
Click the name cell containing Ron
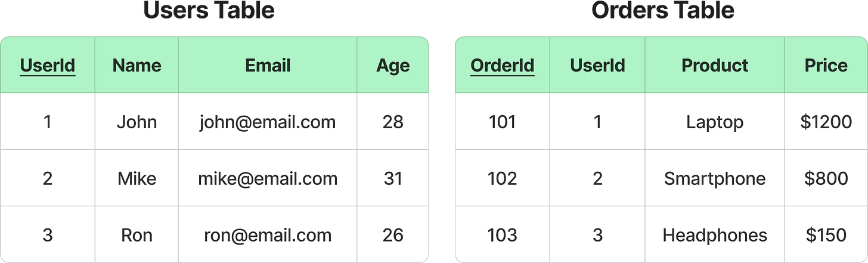point(137,235)
